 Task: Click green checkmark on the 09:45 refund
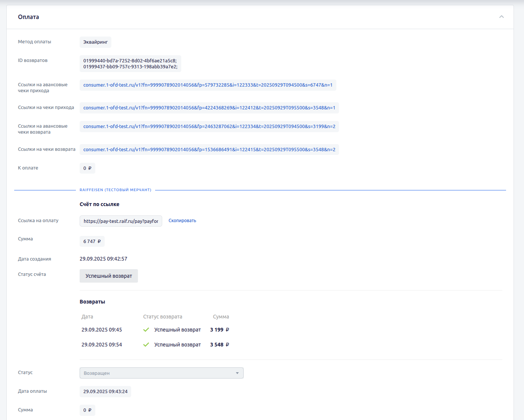tap(146, 330)
